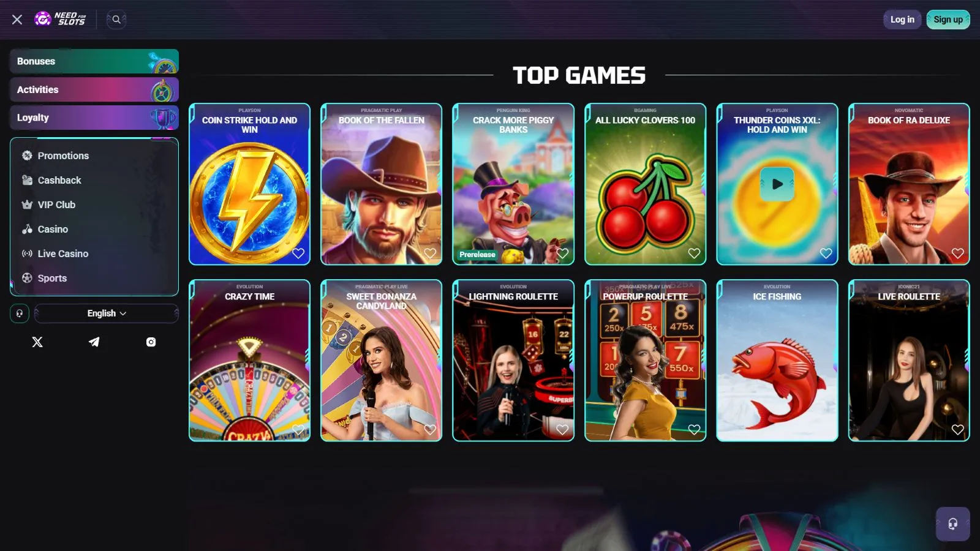Open the Ice Fishing game thumbnail

pyautogui.click(x=777, y=360)
